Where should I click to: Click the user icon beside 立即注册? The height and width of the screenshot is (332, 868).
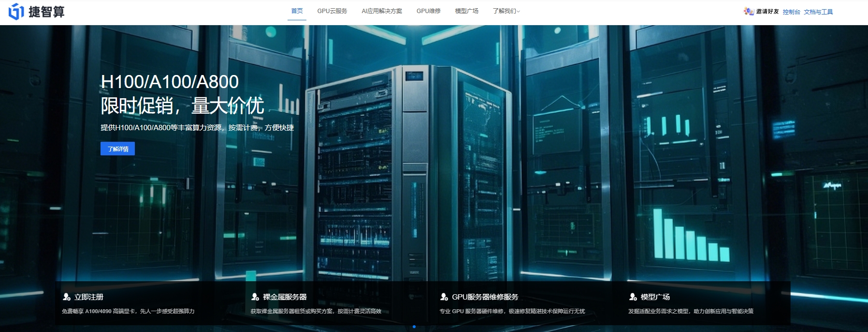[x=67, y=297]
